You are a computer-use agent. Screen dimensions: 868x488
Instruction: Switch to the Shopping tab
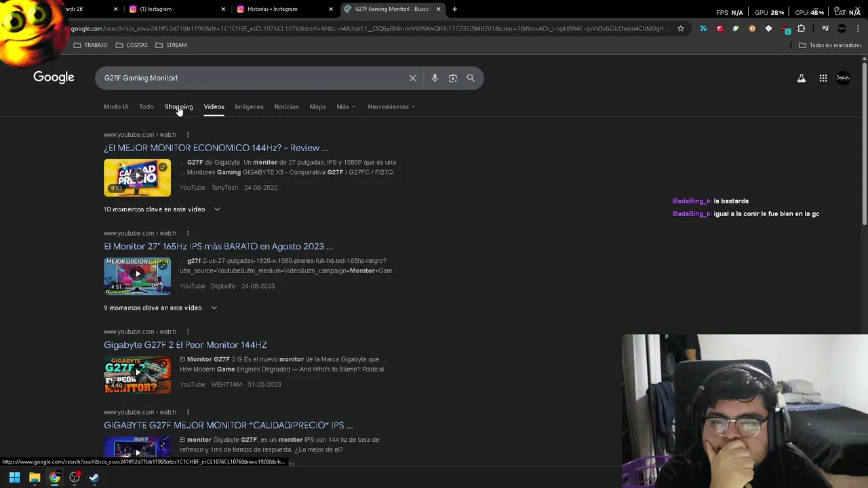point(178,106)
